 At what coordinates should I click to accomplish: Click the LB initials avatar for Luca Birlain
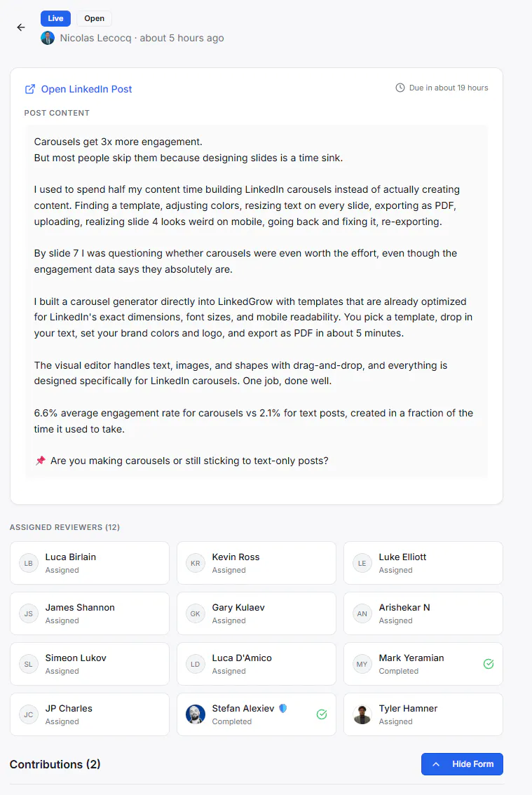click(29, 563)
